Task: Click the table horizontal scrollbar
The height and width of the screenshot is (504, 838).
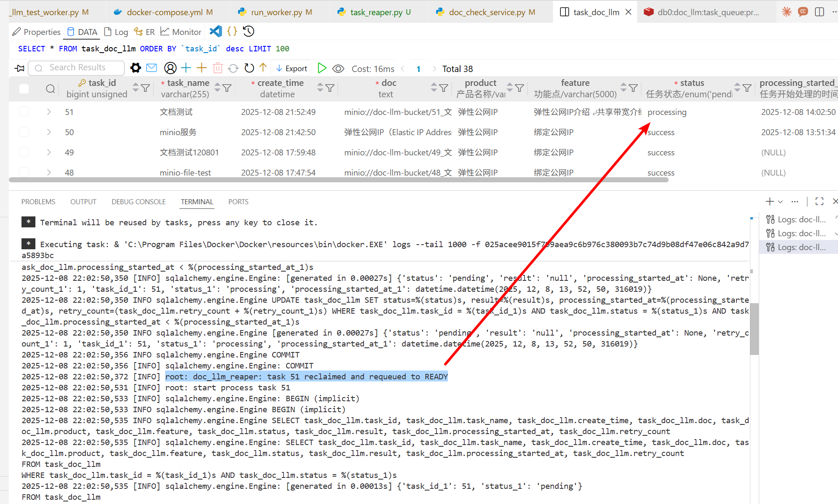Action: pyautogui.click(x=337, y=180)
